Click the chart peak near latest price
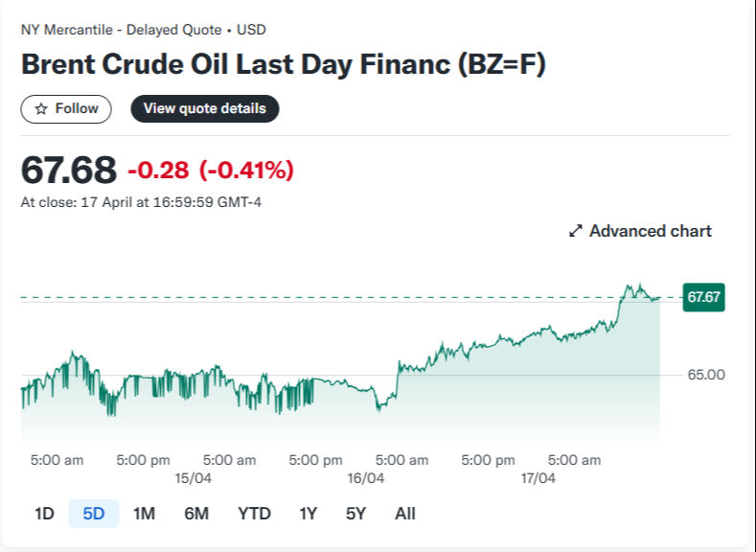The width and height of the screenshot is (756, 552). coord(632,285)
